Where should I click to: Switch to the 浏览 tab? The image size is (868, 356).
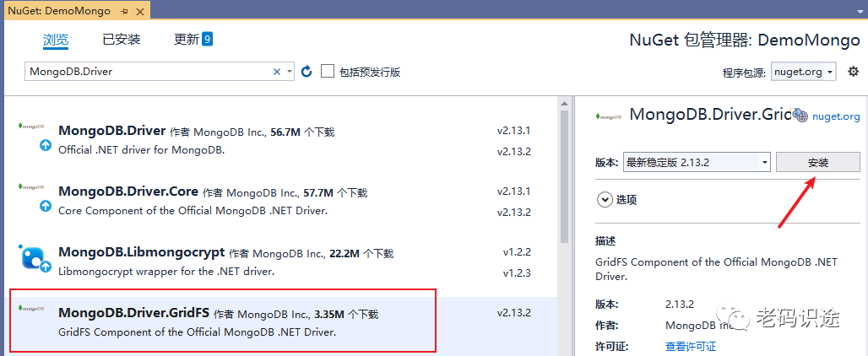(x=56, y=40)
